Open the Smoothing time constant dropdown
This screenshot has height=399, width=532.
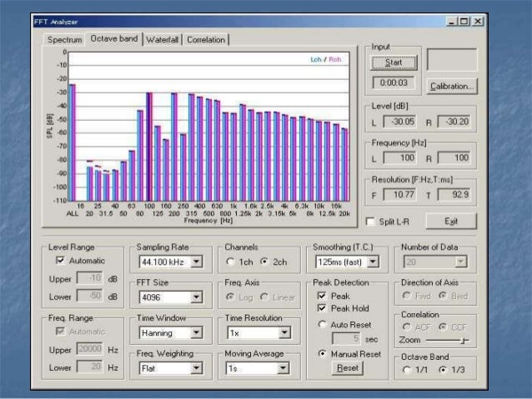point(373,262)
